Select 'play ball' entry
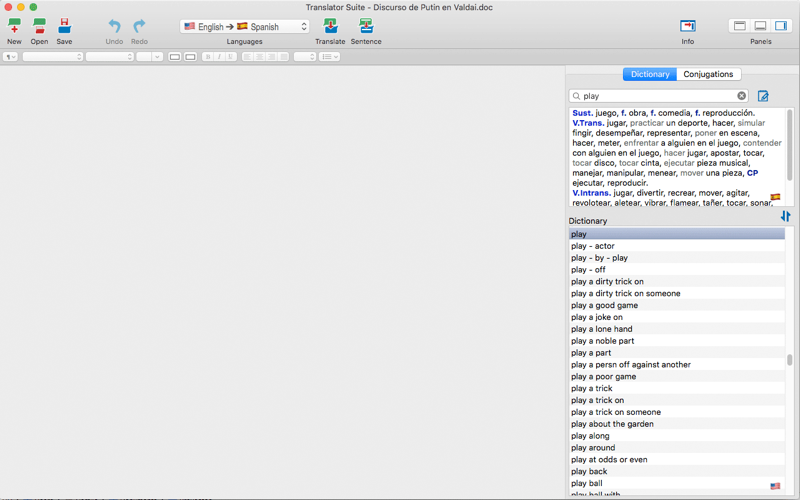This screenshot has height=500, width=800. (x=677, y=483)
